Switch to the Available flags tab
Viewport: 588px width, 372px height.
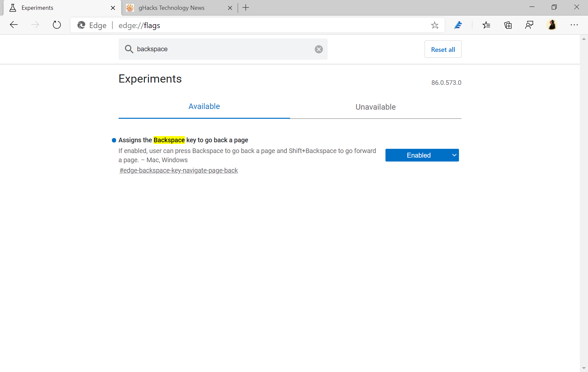204,106
